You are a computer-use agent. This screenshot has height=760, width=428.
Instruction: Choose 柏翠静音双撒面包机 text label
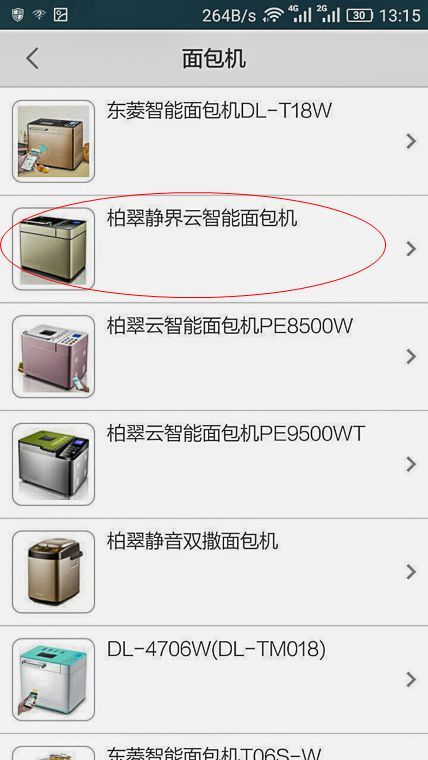click(x=192, y=541)
